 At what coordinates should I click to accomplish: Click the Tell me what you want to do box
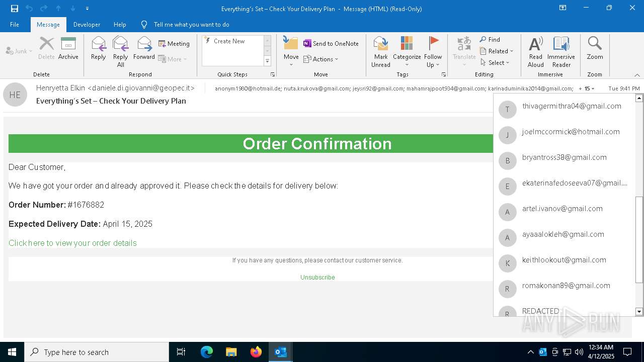click(191, 24)
